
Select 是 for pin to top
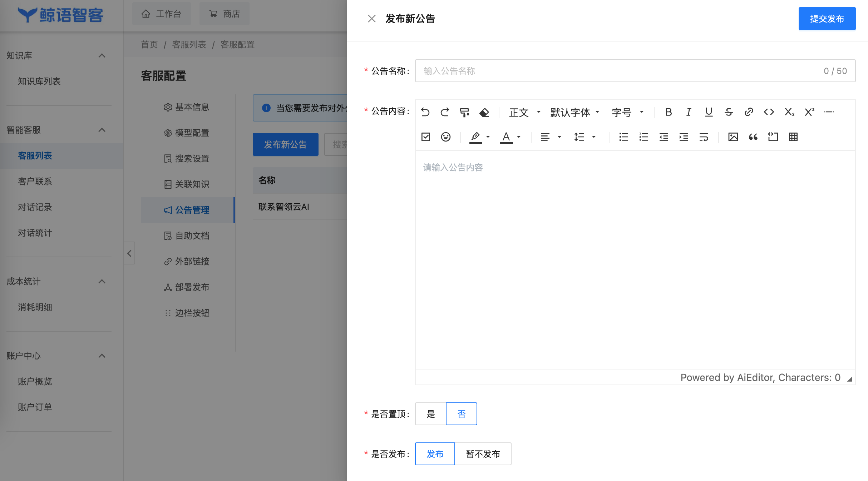pos(431,414)
